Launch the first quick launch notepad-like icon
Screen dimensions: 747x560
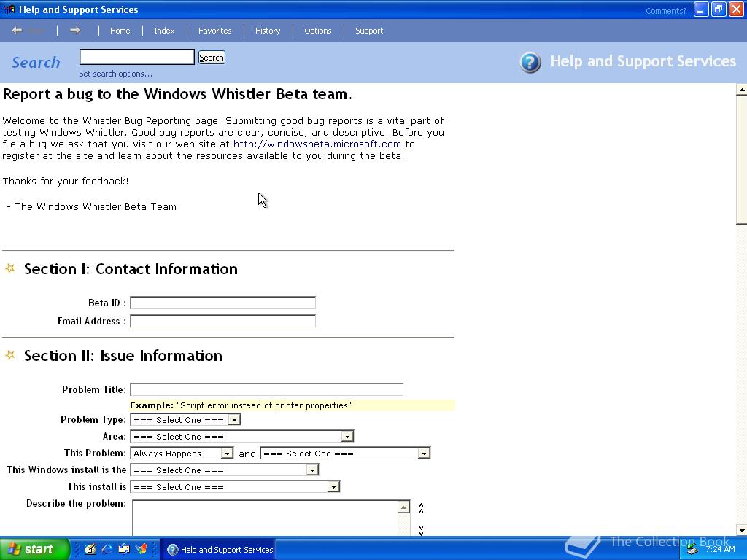tap(90, 550)
